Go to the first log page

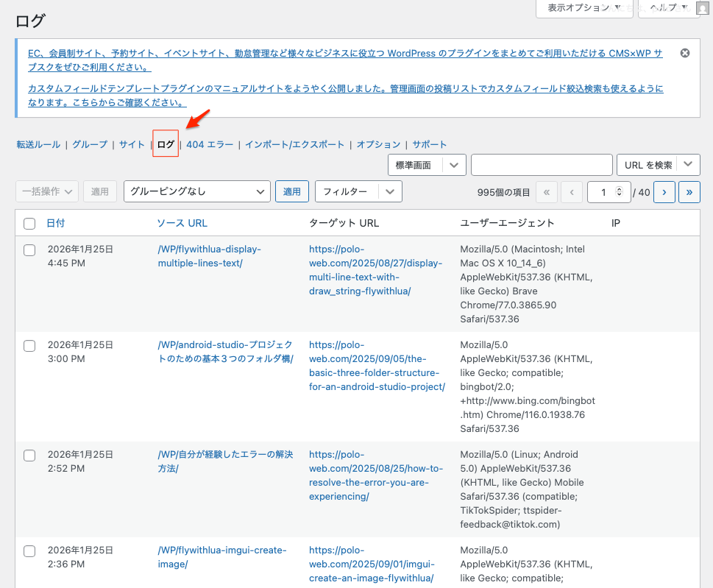click(546, 192)
